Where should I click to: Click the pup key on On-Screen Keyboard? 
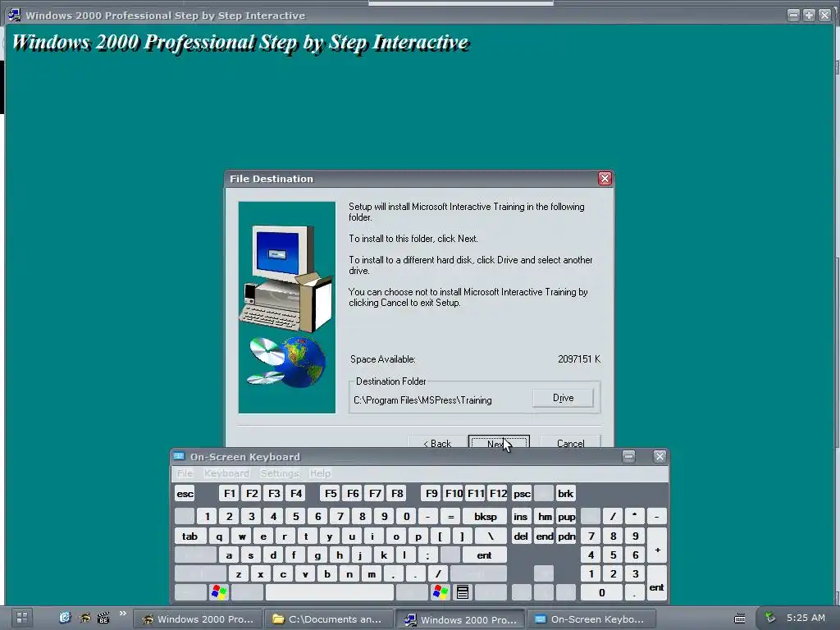coord(566,517)
